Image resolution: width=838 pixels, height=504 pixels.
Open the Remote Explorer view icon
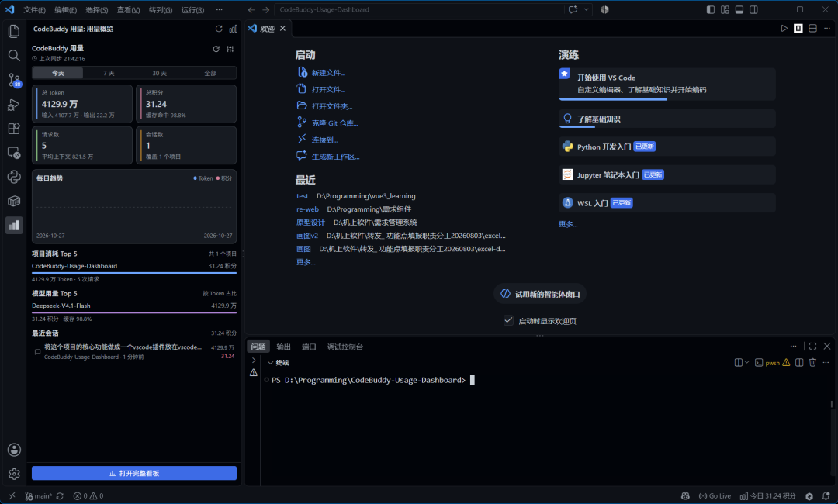(14, 153)
